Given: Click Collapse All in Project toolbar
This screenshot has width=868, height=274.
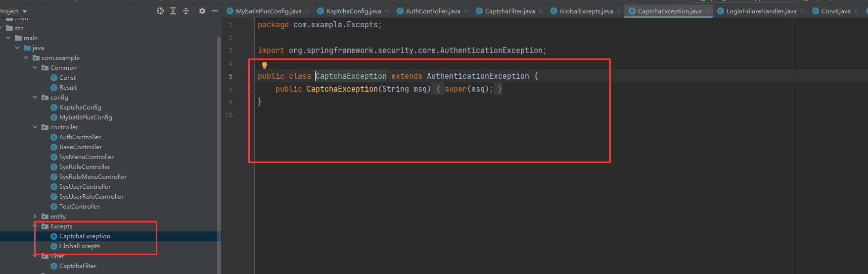Looking at the screenshot, I should click(x=186, y=11).
